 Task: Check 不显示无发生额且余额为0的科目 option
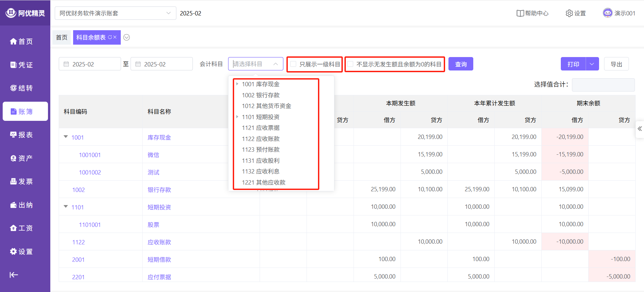351,64
